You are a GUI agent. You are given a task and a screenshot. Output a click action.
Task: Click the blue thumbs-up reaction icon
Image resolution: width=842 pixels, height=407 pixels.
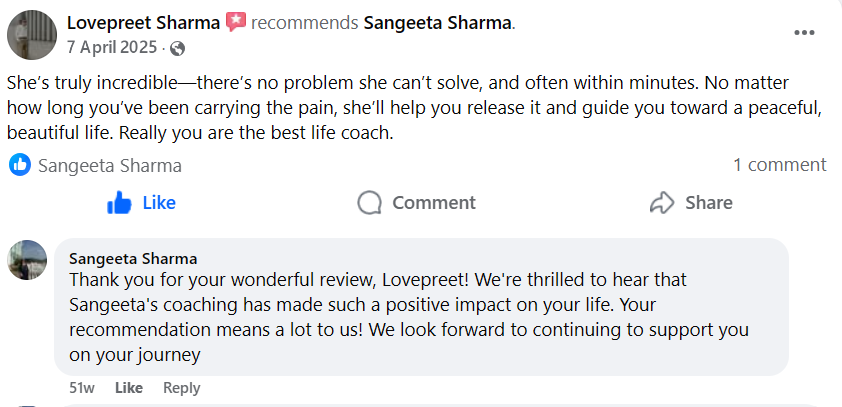tap(20, 165)
